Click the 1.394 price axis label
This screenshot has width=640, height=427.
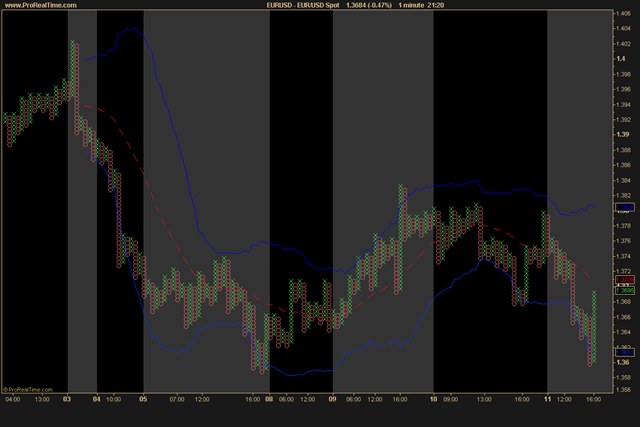623,105
